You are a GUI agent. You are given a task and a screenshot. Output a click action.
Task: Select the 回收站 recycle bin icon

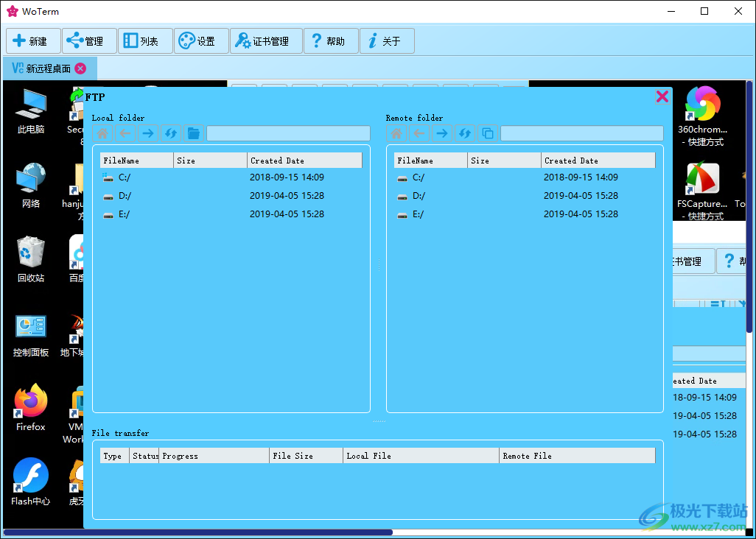coord(31,259)
